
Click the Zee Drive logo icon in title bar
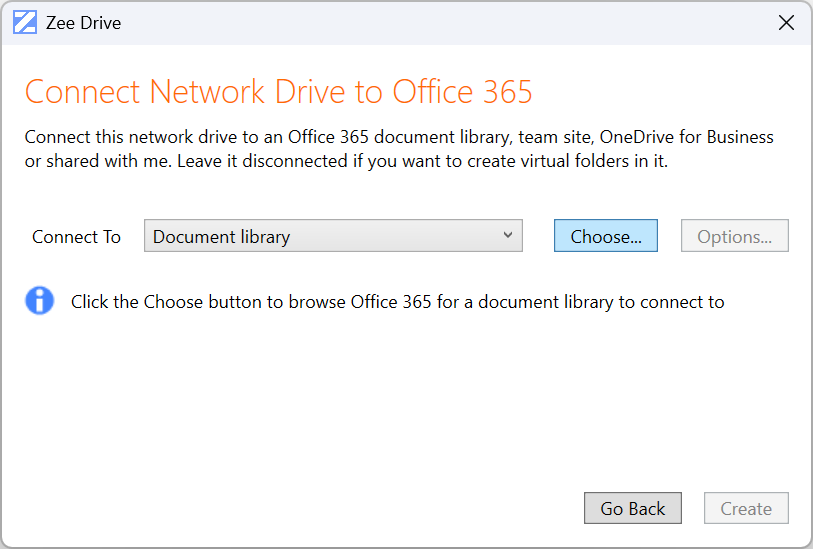coord(25,23)
